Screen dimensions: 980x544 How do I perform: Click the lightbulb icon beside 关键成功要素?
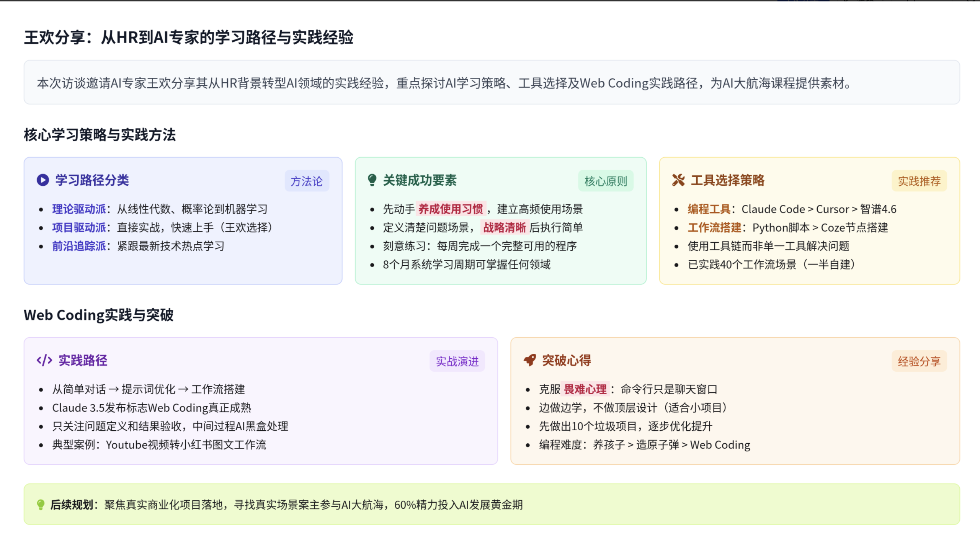coord(372,180)
